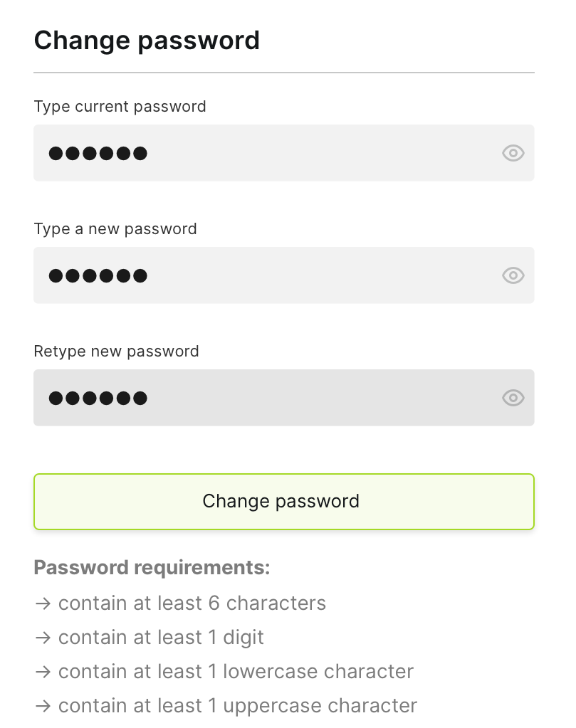Screen dimensions: 576x728
Task: Click the arrow icon beside the lowercase rule
Action: (x=43, y=672)
